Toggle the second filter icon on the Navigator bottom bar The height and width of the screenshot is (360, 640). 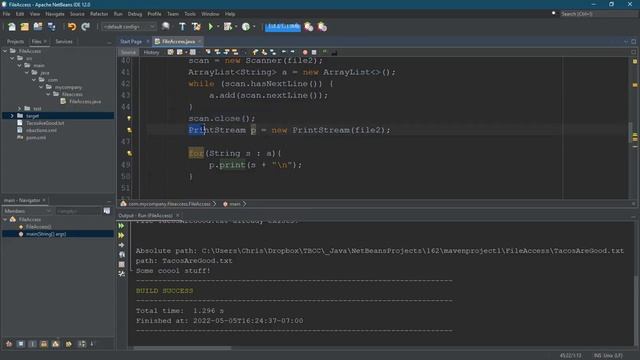(20, 344)
